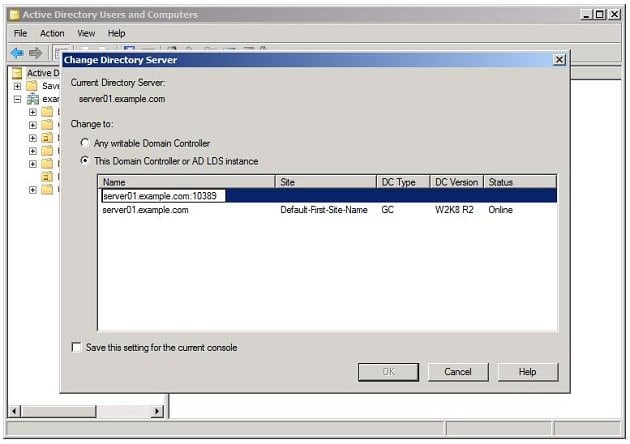Close the Change Directory Server dialog

[559, 60]
